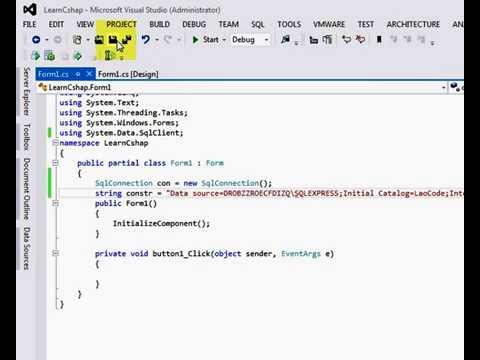Click the red curved-arrow toolbar icon
Viewport: 480px width, 360px height.
(360, 40)
